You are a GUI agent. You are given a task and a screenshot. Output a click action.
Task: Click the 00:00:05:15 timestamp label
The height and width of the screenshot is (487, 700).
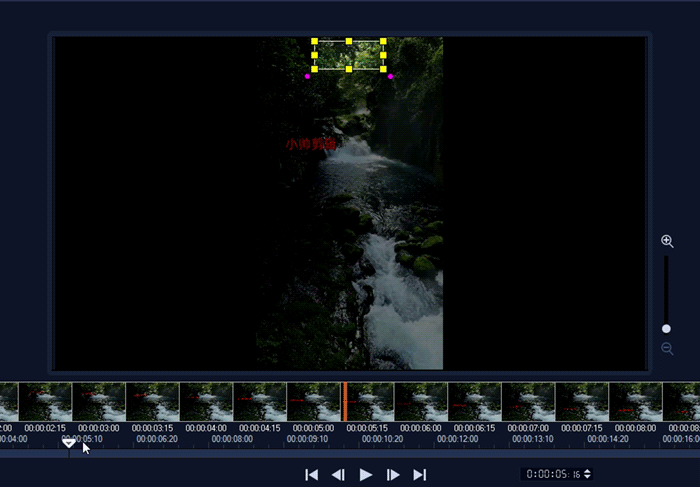click(367, 428)
